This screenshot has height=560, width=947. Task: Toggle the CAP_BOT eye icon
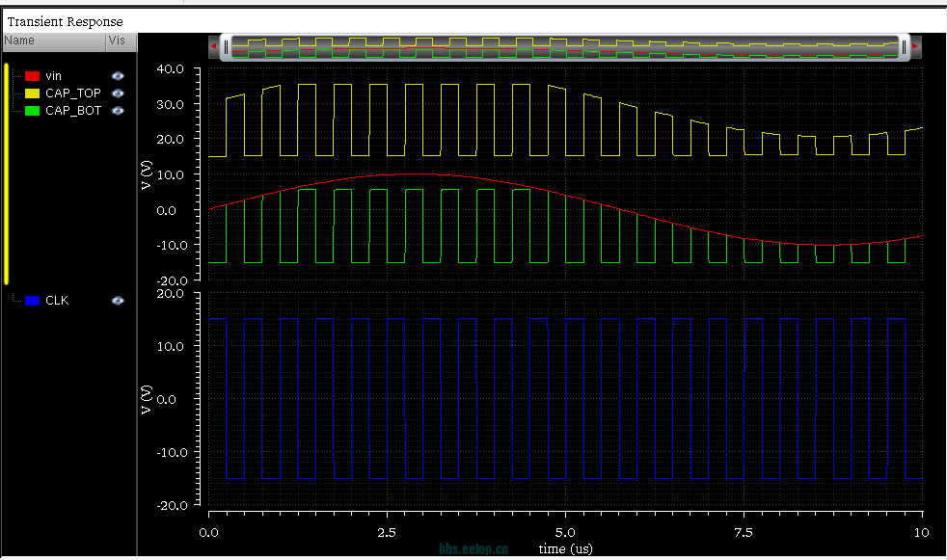(x=118, y=111)
